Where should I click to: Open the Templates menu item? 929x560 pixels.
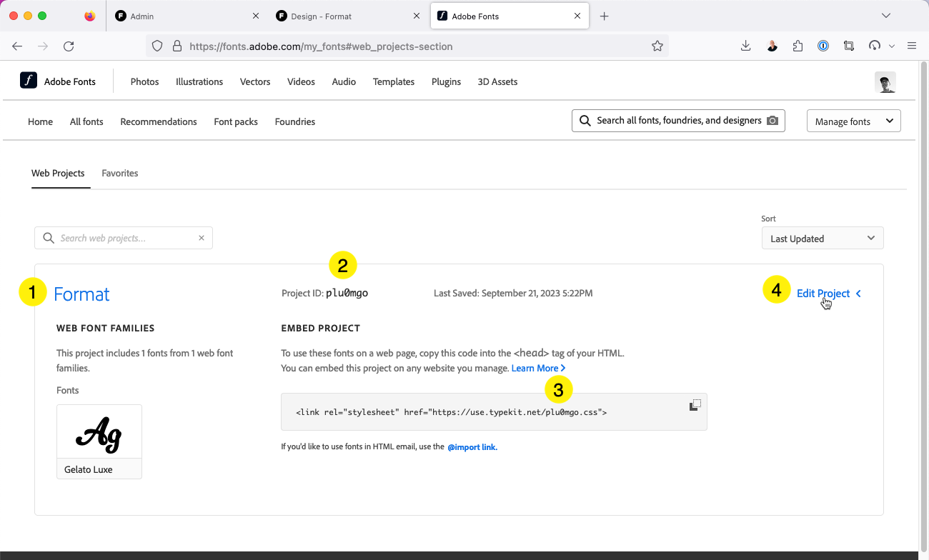pyautogui.click(x=394, y=81)
